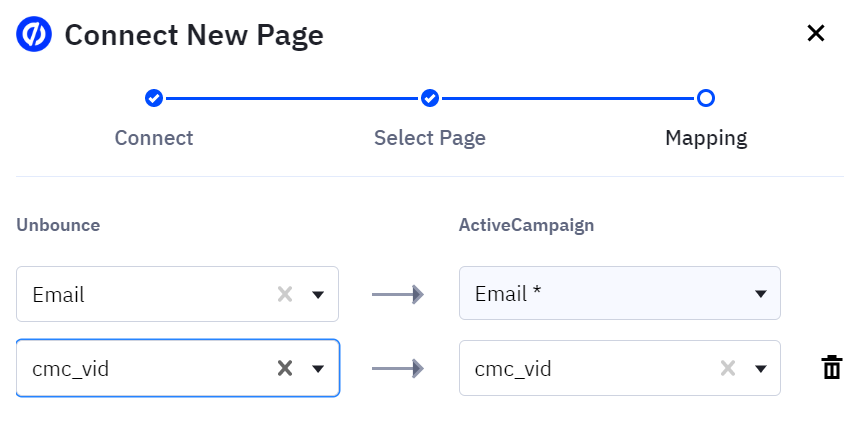Click the Unbounce Email field text
The image size is (862, 423).
58,294
